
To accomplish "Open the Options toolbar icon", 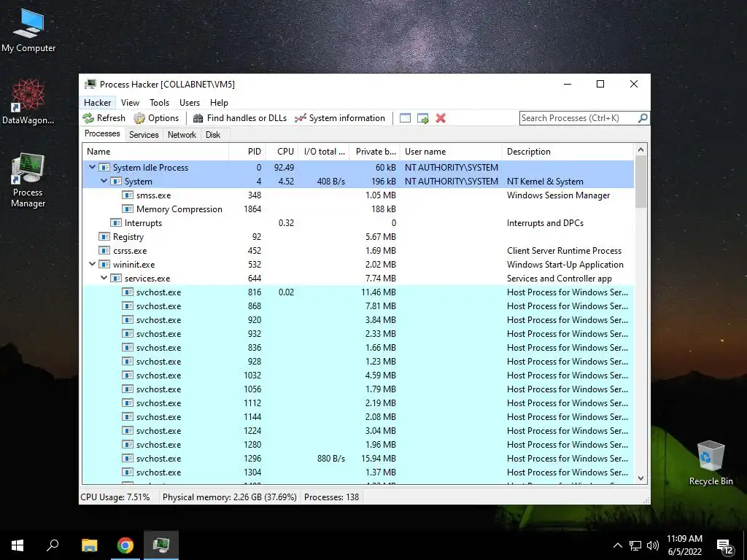I will tap(139, 118).
